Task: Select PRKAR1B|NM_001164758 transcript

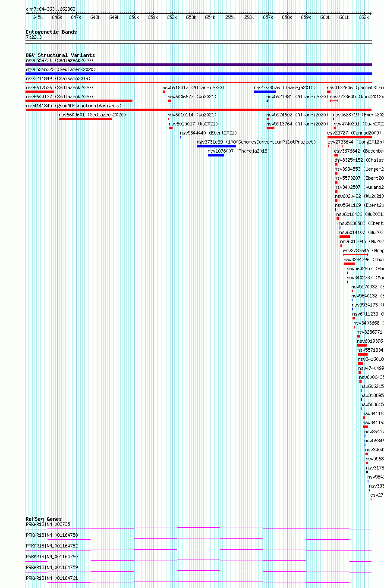Action: pyautogui.click(x=52, y=535)
